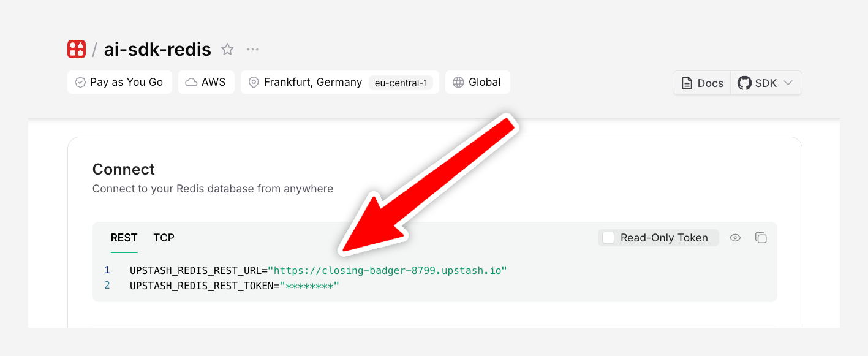Click the Frankfurt location pin icon

[x=254, y=82]
